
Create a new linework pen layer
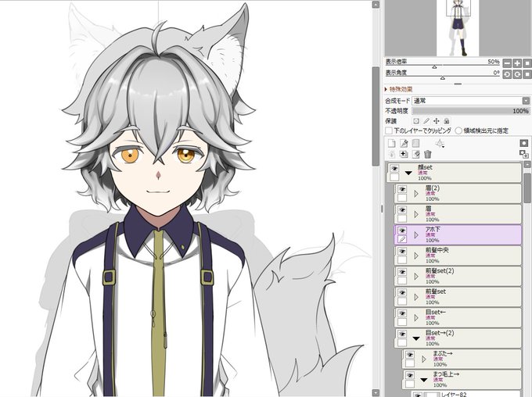coord(404,144)
